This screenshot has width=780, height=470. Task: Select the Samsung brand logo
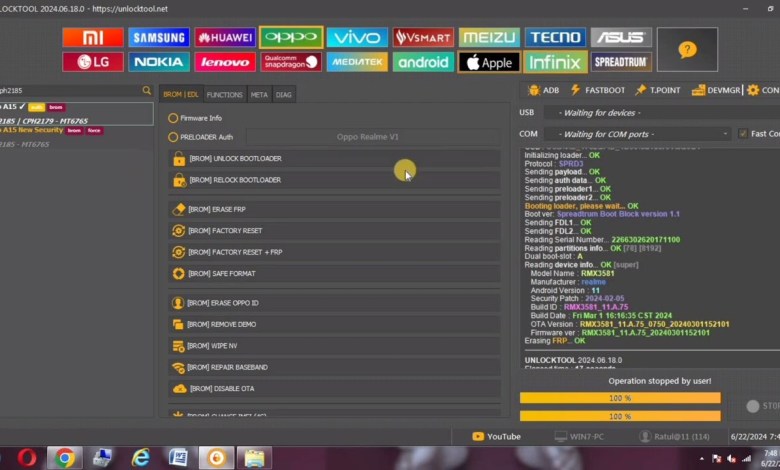(158, 38)
